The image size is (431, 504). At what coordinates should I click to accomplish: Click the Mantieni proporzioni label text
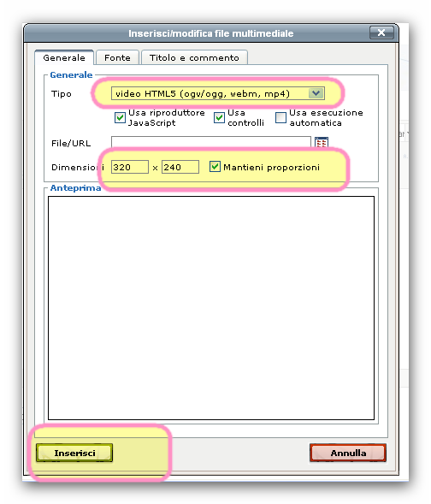[x=271, y=168]
